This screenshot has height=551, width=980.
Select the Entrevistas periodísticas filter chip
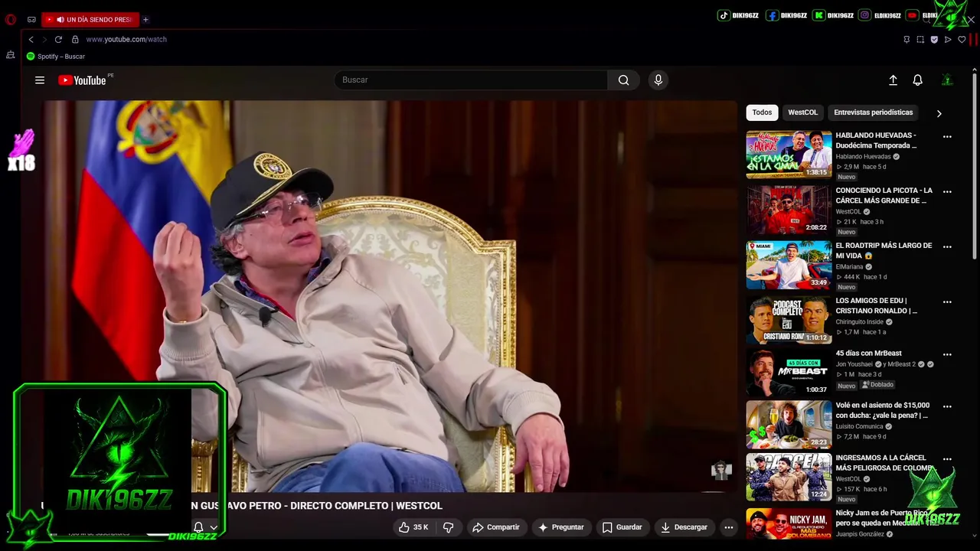873,112
